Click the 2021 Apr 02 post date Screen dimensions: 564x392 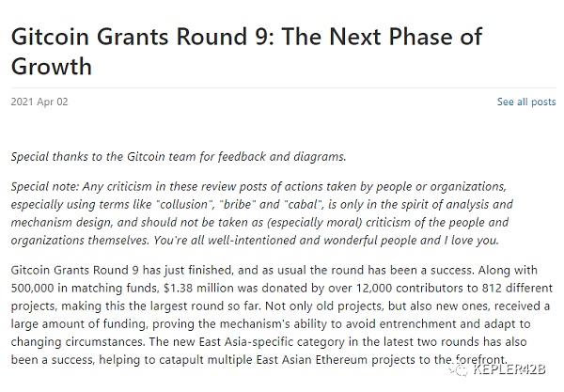tap(39, 102)
